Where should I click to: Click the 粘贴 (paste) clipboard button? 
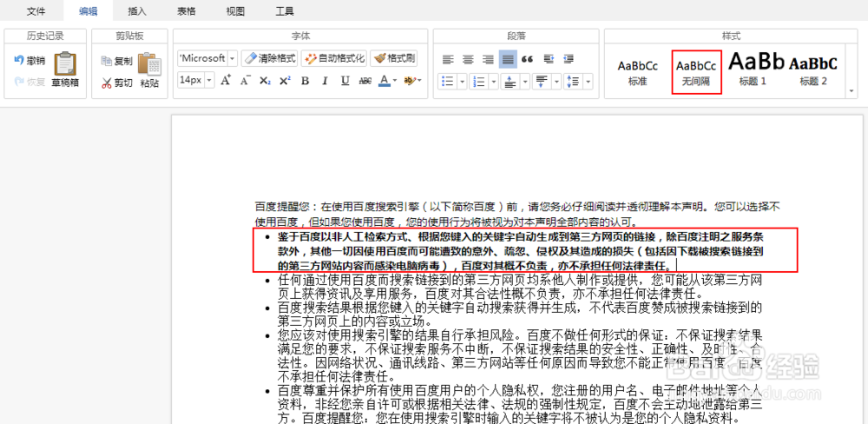pos(149,70)
